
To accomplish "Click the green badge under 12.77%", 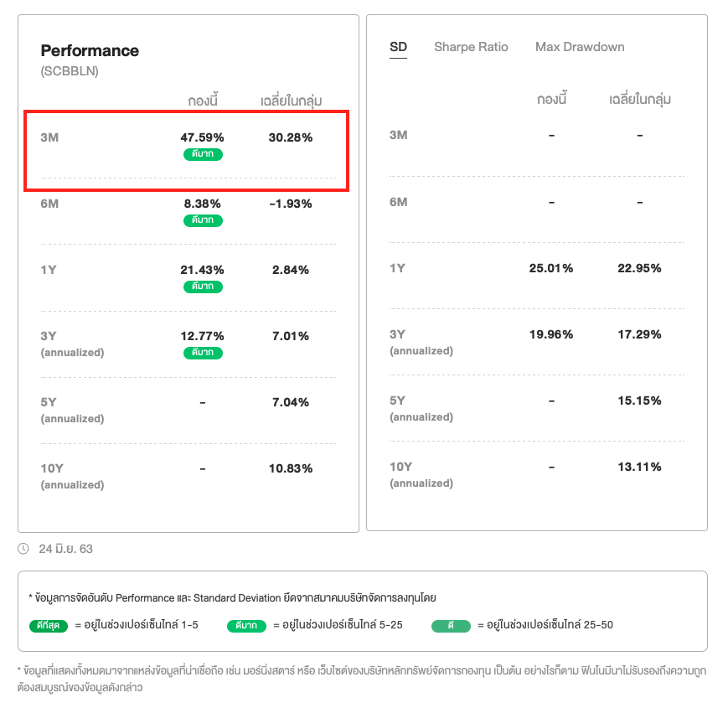I will pos(203,353).
